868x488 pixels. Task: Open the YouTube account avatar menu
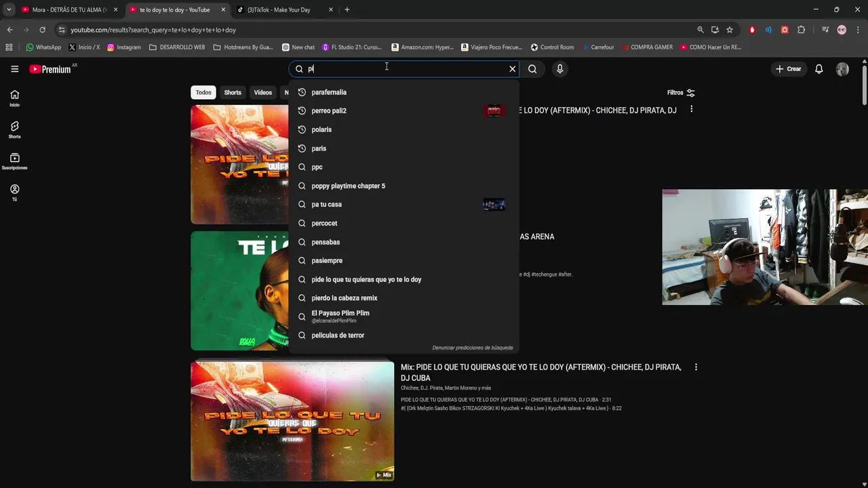(x=842, y=68)
